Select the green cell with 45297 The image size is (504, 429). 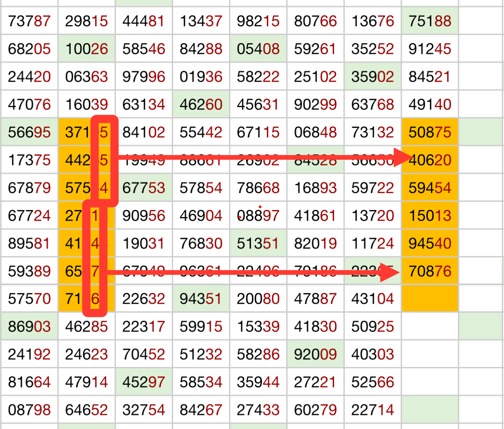point(144,382)
